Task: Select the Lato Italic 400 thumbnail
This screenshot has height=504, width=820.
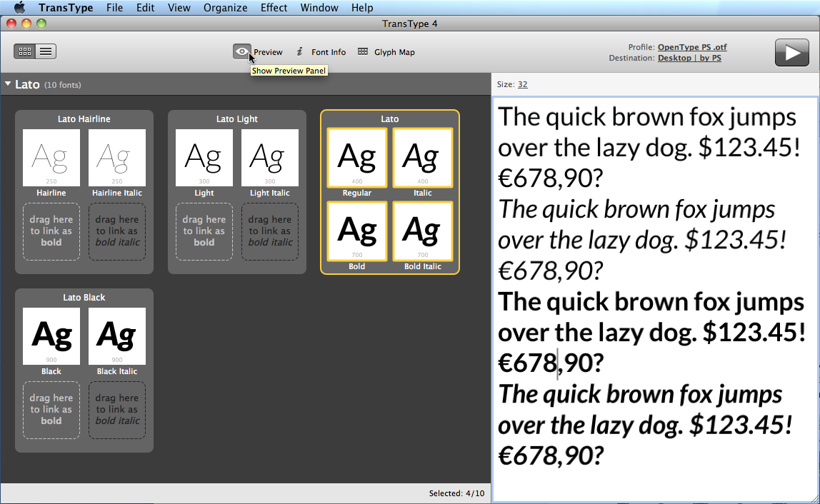Action: (423, 157)
